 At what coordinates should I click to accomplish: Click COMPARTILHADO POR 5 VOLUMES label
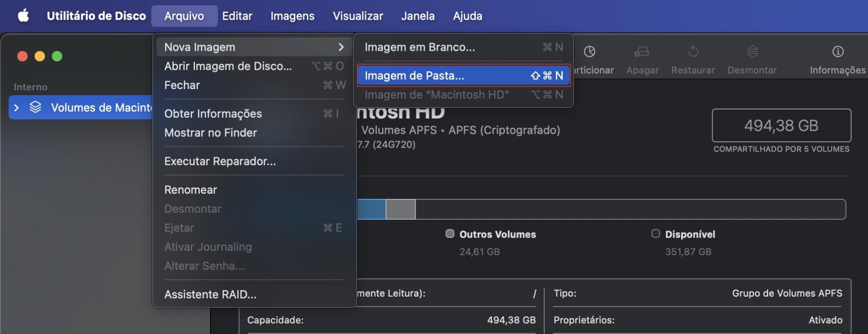(781, 149)
